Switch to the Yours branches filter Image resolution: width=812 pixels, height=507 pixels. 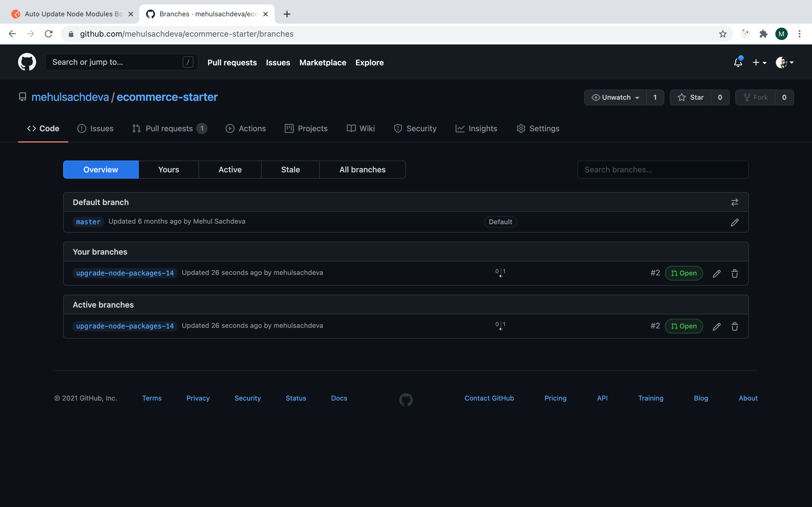(x=168, y=170)
